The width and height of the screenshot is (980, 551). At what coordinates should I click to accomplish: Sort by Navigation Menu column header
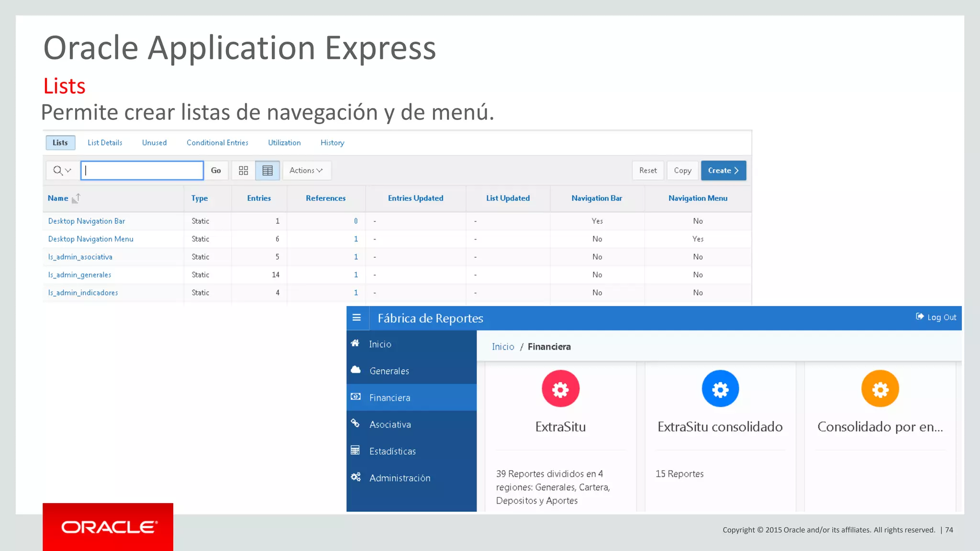(x=698, y=198)
